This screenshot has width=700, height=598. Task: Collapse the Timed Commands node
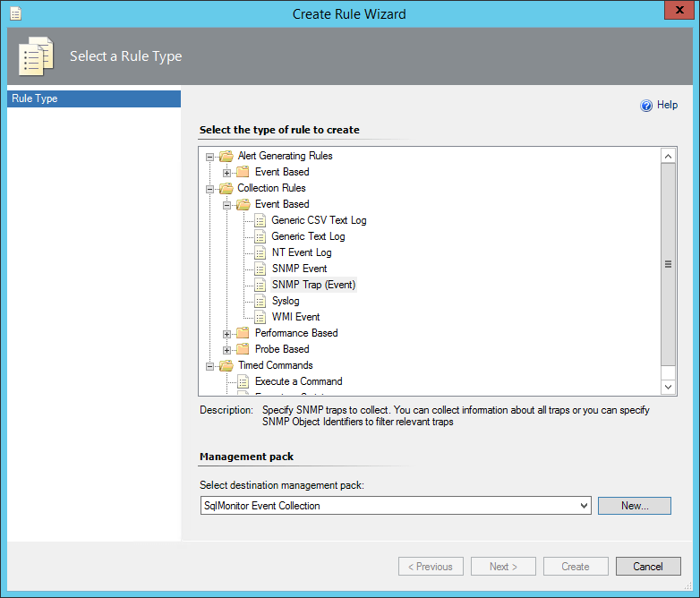click(x=209, y=366)
